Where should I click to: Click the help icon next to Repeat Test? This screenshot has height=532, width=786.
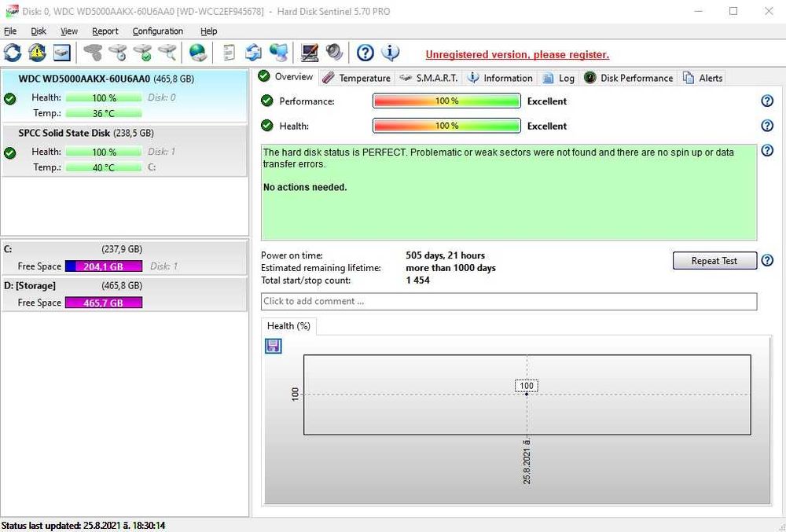[x=767, y=260]
